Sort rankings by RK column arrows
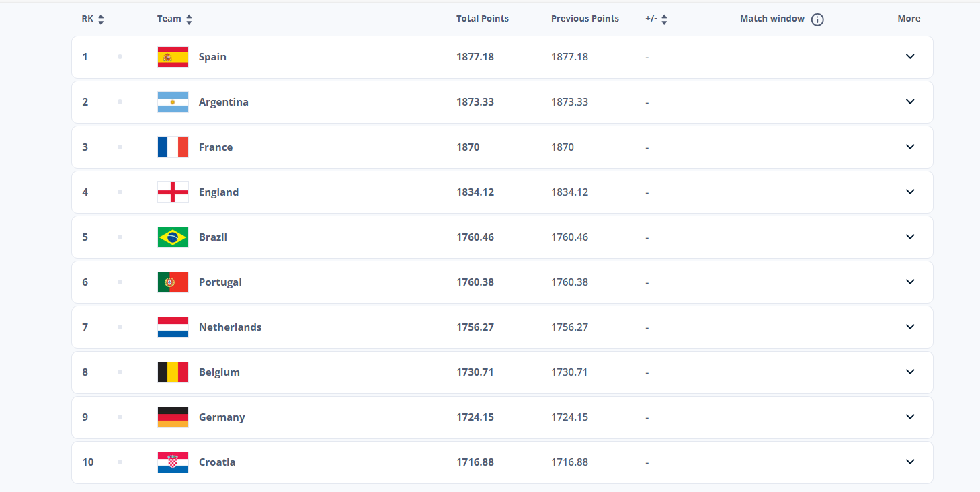The width and height of the screenshot is (980, 492). pos(101,19)
